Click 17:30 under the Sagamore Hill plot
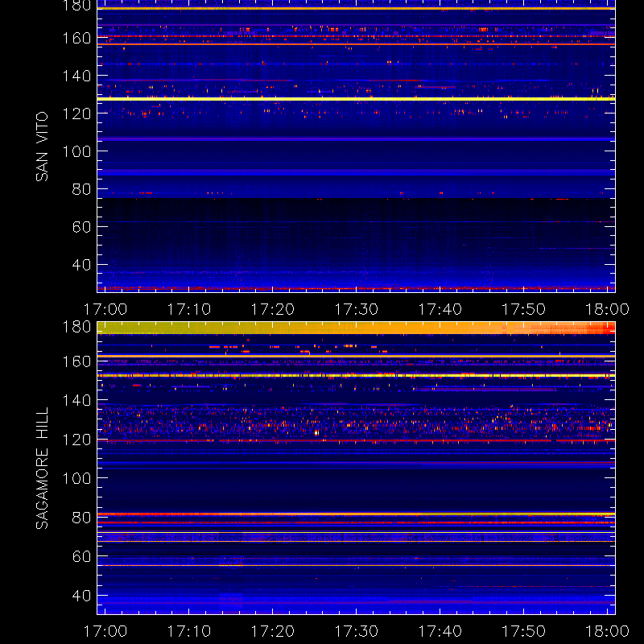644x644 pixels. point(356,631)
